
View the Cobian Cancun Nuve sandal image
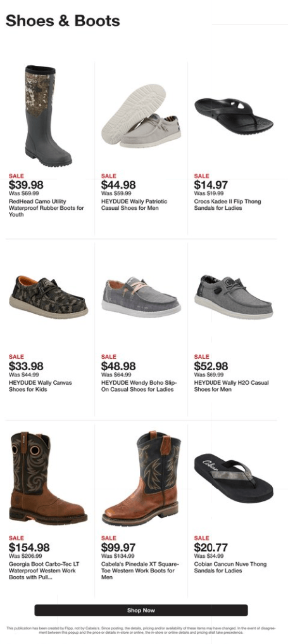point(234,478)
